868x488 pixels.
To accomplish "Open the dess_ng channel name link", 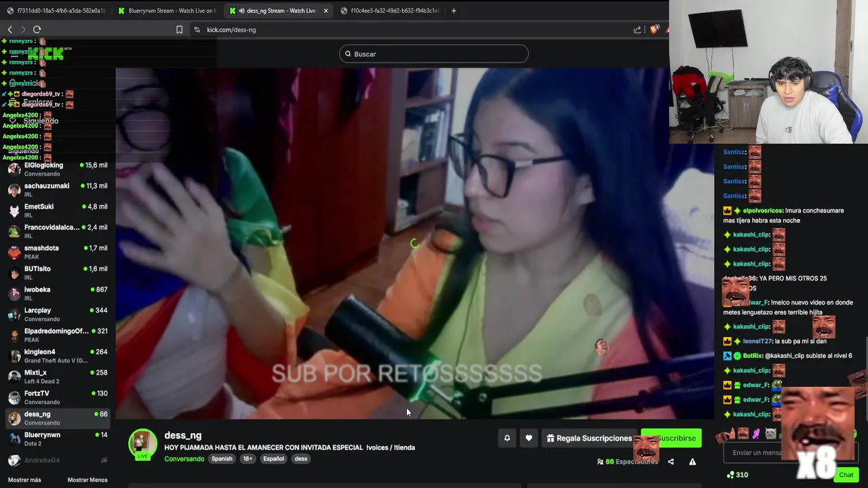I will (183, 436).
